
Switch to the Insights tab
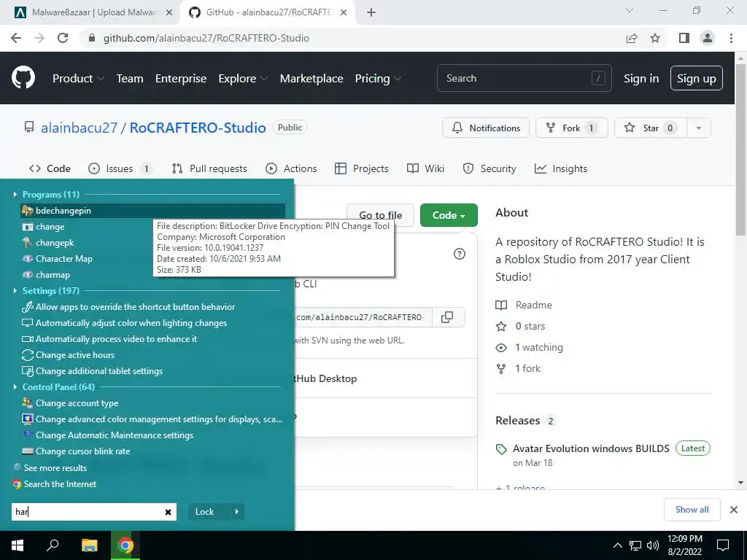(561, 168)
